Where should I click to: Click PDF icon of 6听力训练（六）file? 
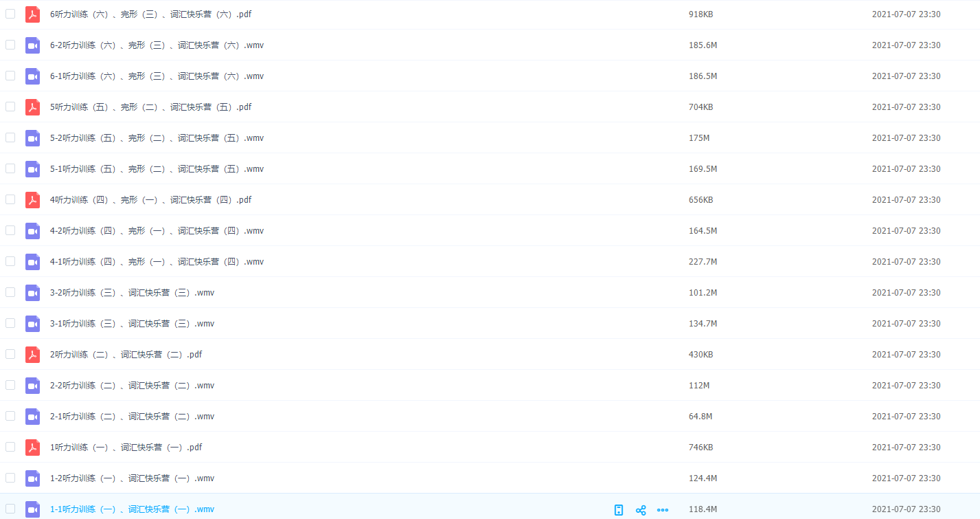[x=32, y=14]
